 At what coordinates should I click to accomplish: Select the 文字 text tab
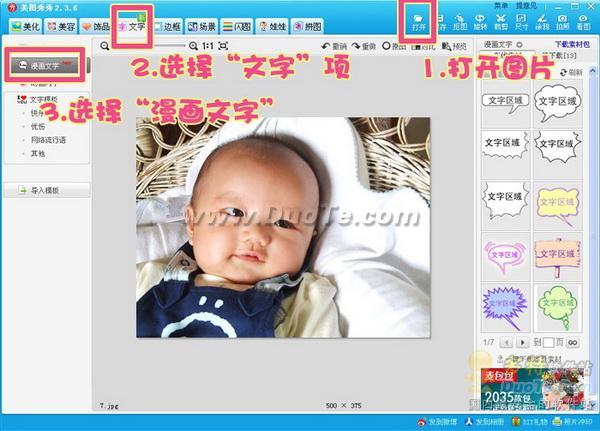click(132, 26)
